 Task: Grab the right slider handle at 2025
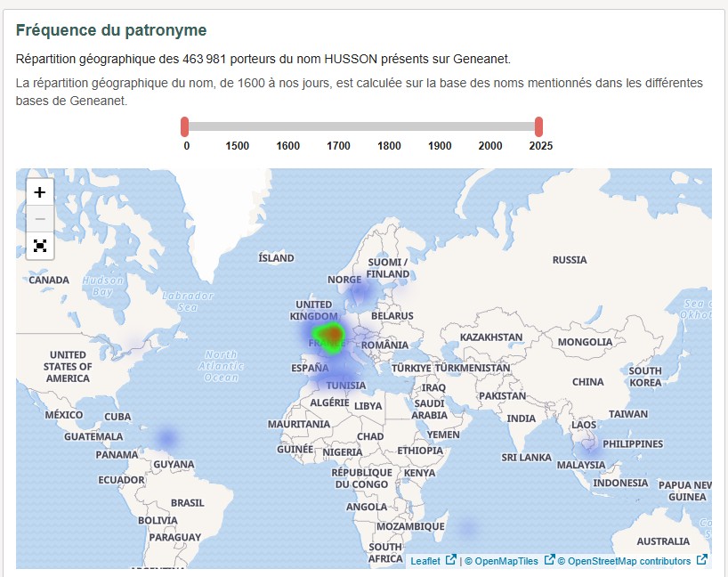click(539, 126)
